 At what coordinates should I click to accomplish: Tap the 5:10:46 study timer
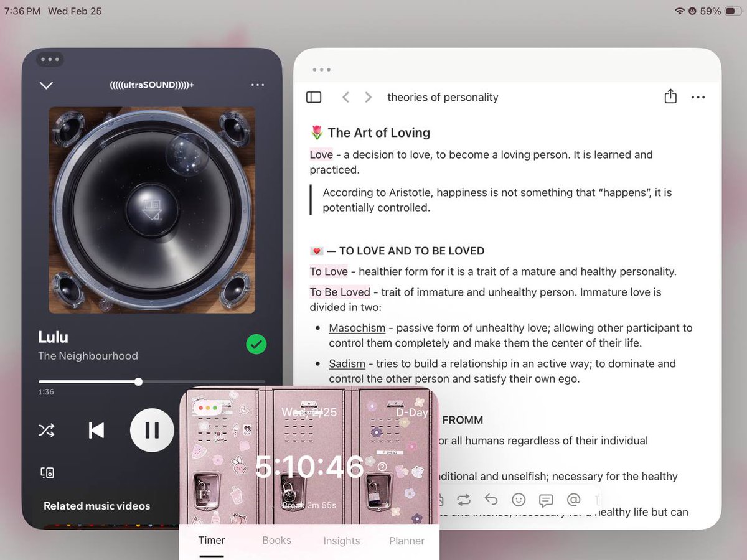coord(309,467)
